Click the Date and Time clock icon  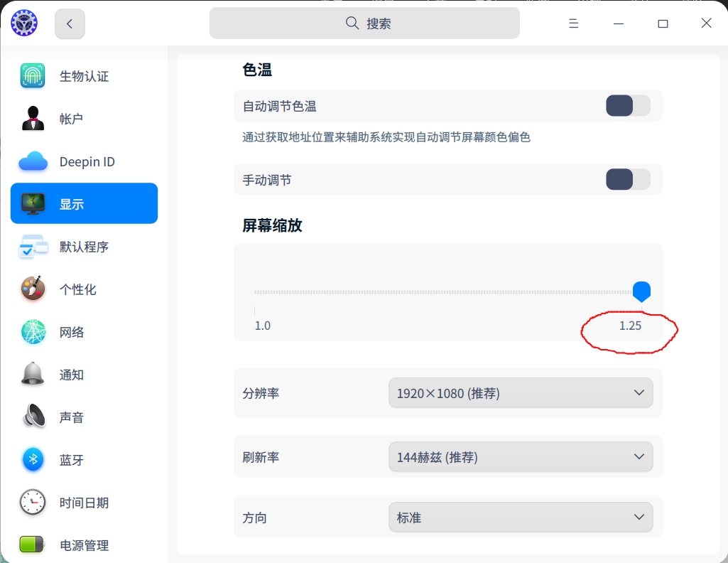click(x=33, y=502)
